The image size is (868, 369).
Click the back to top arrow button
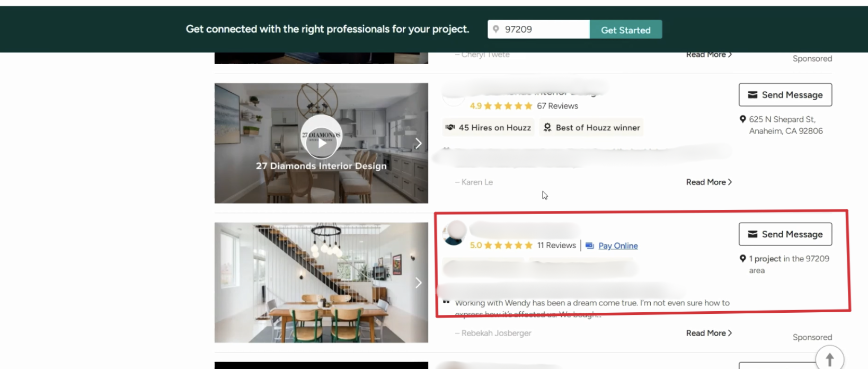click(x=830, y=358)
